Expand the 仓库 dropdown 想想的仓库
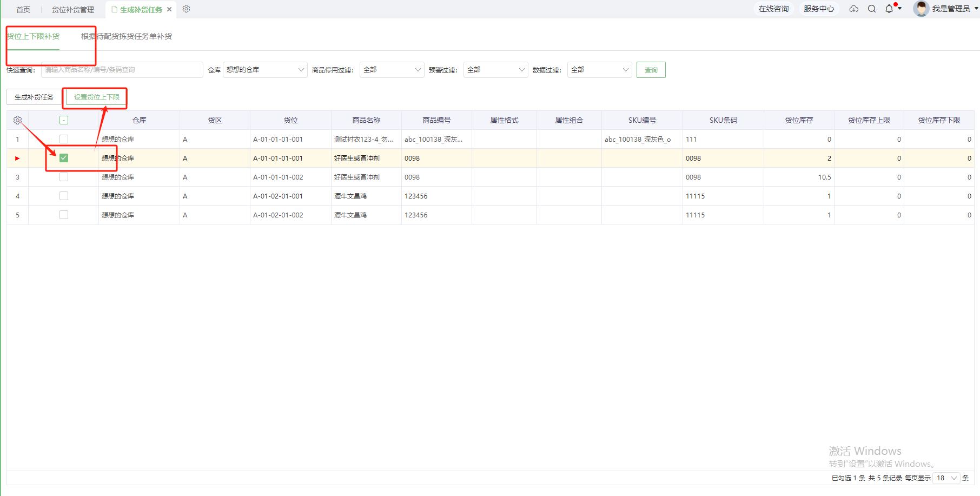 tap(265, 70)
